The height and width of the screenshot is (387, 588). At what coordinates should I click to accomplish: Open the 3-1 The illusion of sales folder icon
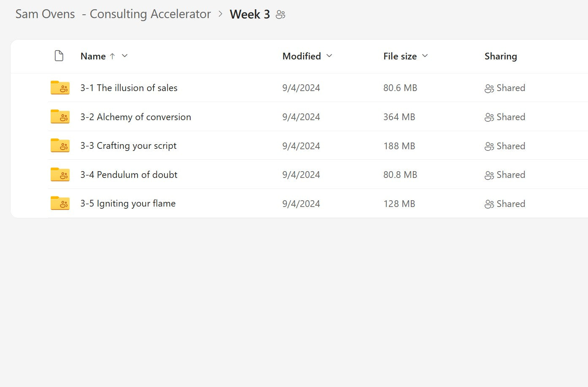coord(60,88)
